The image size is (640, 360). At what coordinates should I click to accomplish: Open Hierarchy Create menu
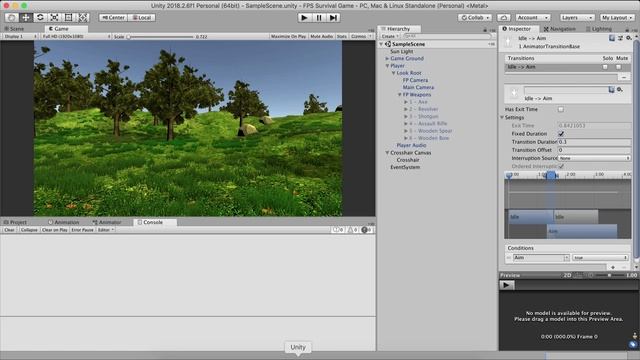[x=390, y=36]
